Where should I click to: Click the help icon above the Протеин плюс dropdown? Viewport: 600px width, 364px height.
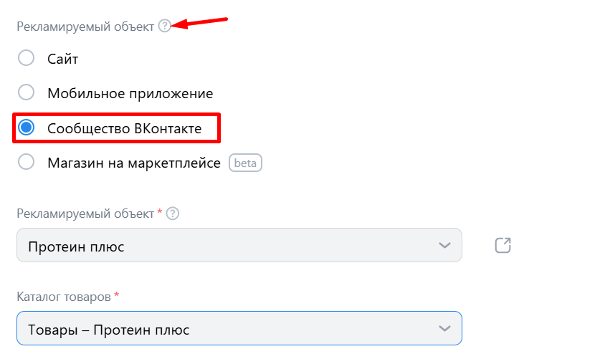click(x=172, y=214)
